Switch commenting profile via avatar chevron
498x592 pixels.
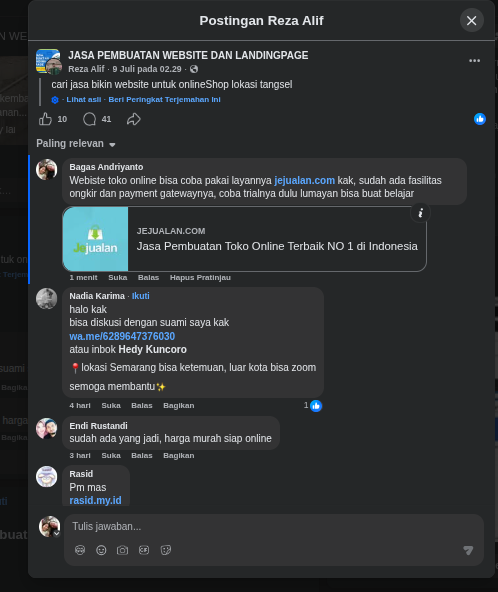coord(57,533)
